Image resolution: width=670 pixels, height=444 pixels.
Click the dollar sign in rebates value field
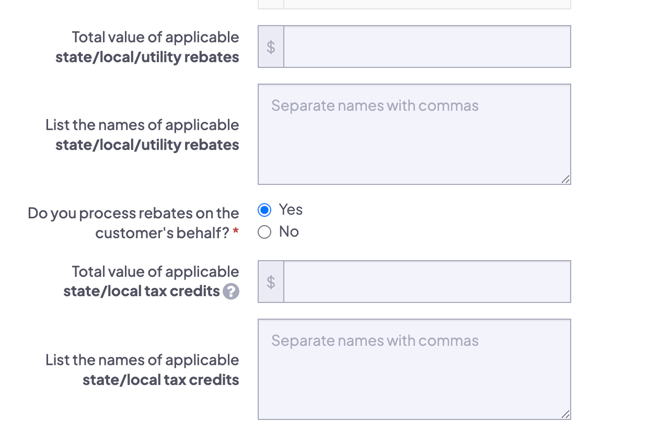[x=271, y=47]
